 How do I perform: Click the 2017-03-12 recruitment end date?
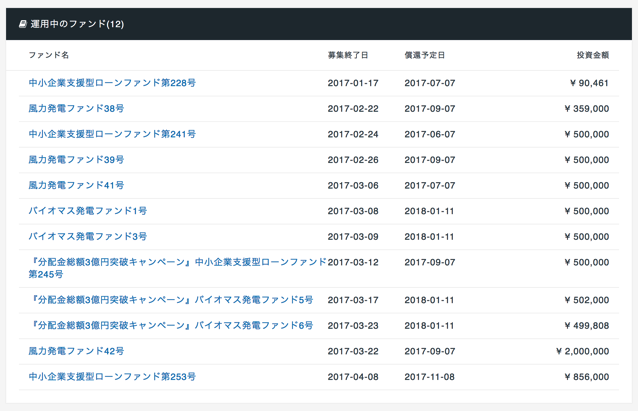353,263
